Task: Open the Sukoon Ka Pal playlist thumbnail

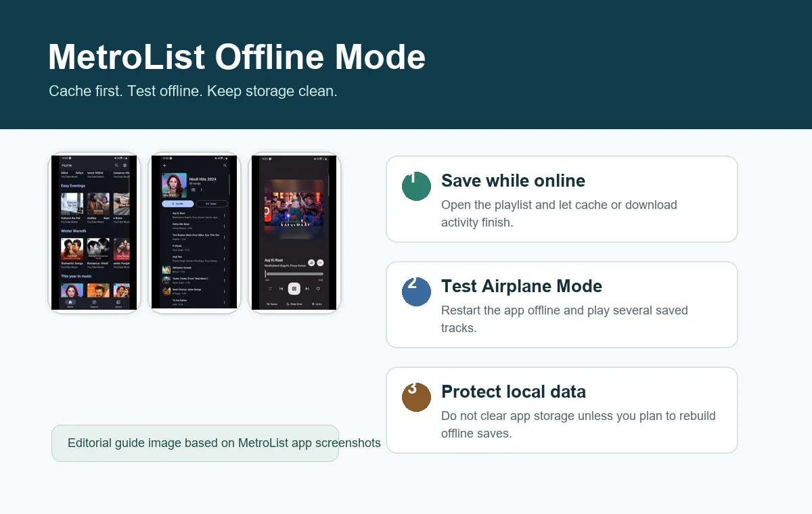Action: point(72,204)
